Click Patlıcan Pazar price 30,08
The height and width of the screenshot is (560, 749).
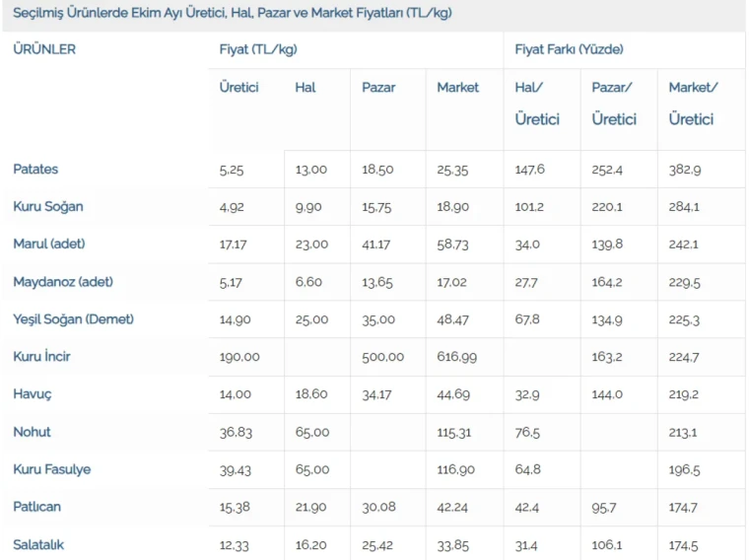[x=377, y=507]
